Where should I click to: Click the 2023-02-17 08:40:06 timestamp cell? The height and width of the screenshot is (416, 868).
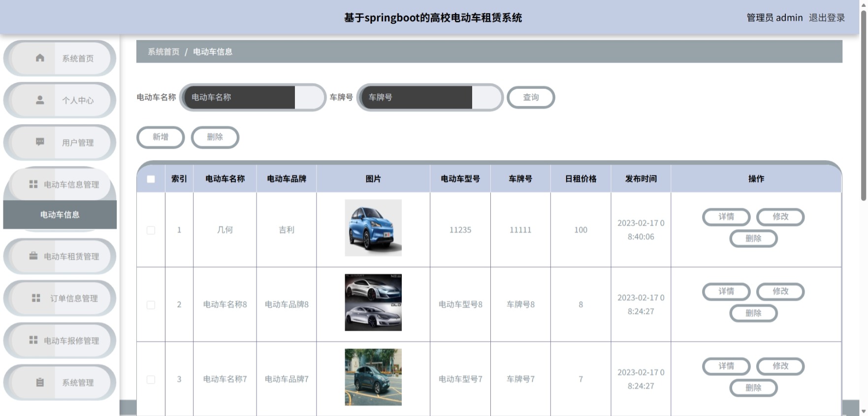point(641,230)
